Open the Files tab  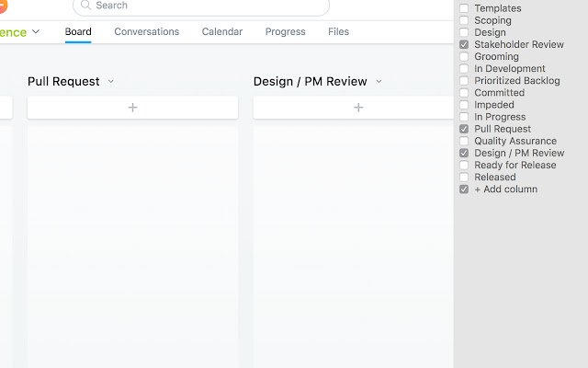(x=339, y=31)
